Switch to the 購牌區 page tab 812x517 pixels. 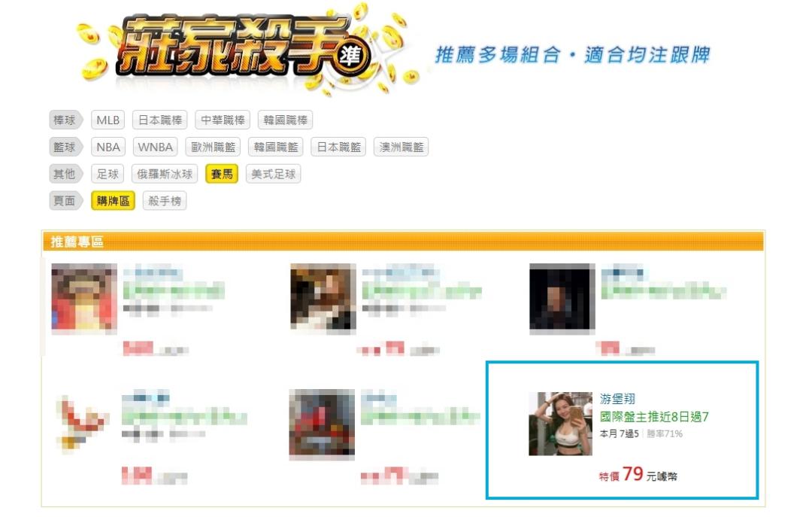[x=113, y=201]
